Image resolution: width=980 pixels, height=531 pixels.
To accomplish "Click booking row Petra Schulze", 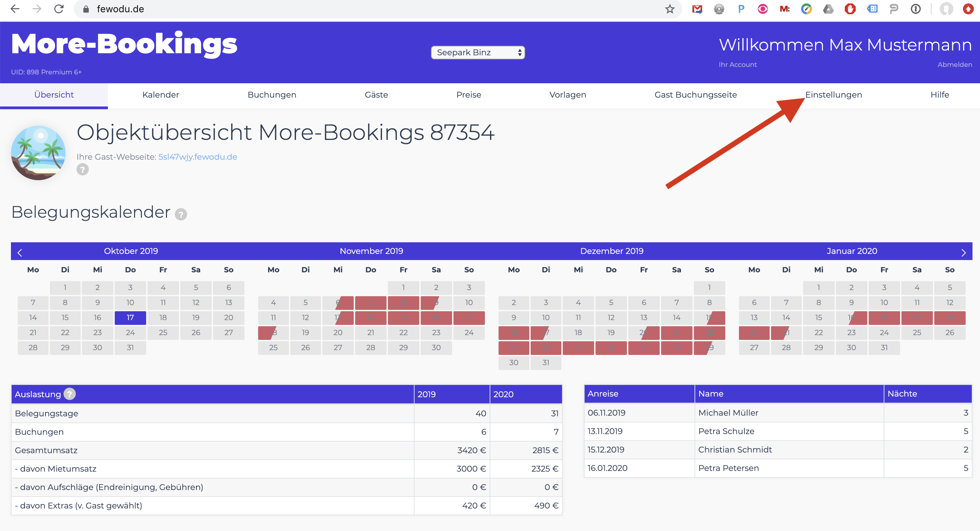I will point(778,431).
